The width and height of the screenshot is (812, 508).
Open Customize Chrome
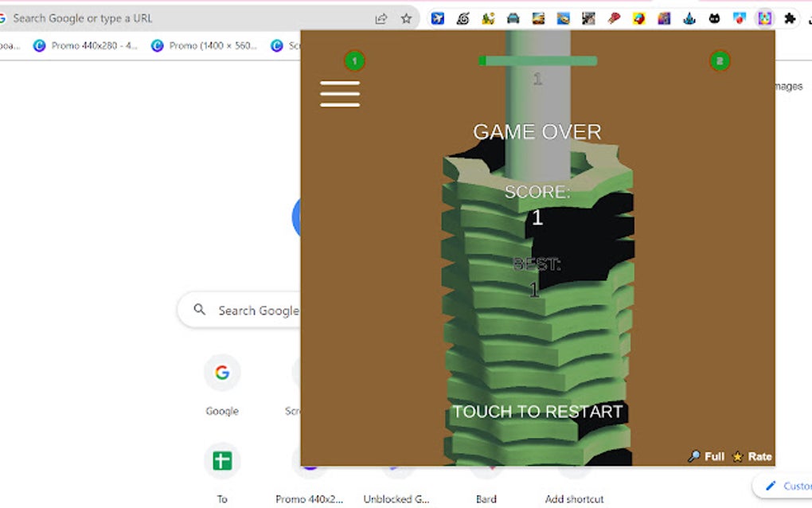[788, 486]
